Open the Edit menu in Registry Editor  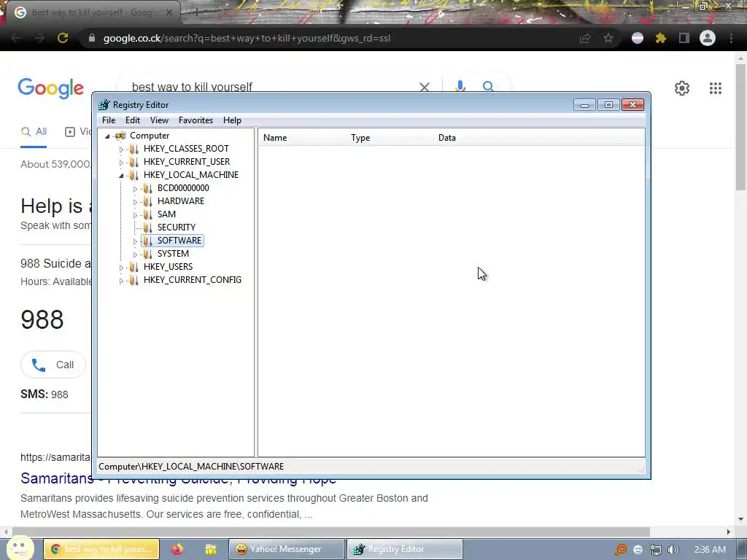(133, 120)
